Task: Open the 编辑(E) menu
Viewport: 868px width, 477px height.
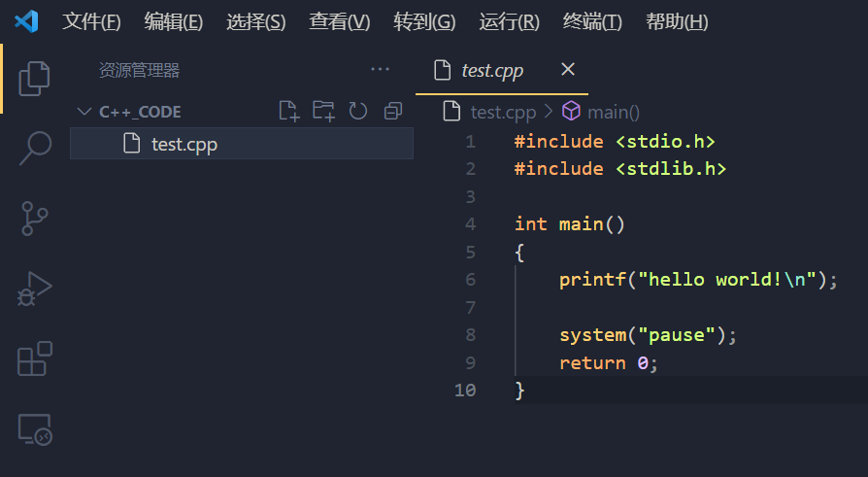Action: (173, 21)
